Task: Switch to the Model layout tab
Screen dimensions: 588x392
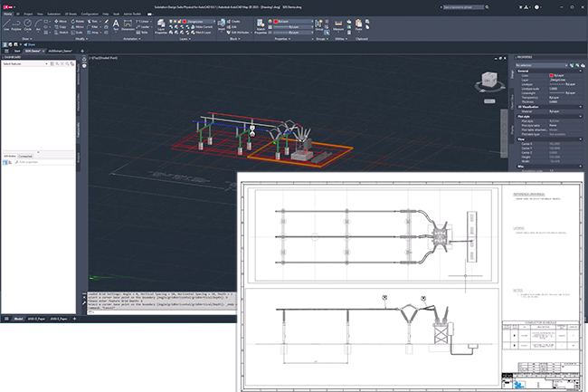Action: click(16, 320)
